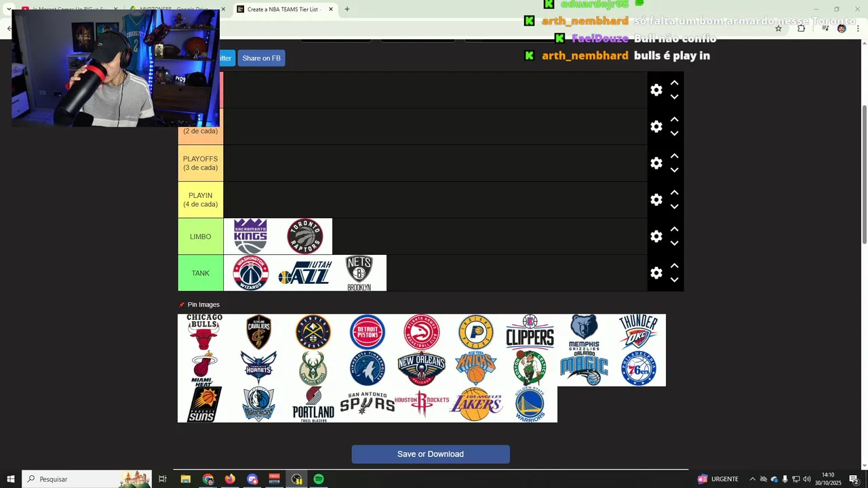Select the New York Knicks logo
Viewport: 868px width, 488px height.
pos(476,368)
